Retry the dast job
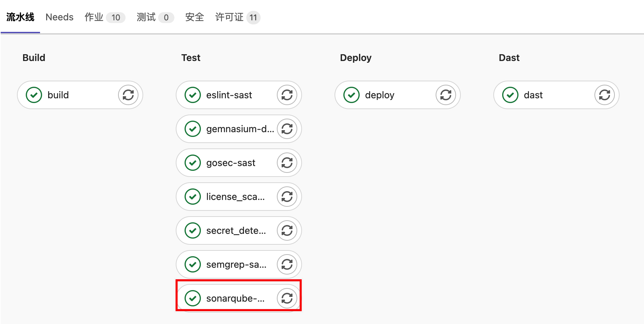The height and width of the screenshot is (324, 644). [x=605, y=95]
